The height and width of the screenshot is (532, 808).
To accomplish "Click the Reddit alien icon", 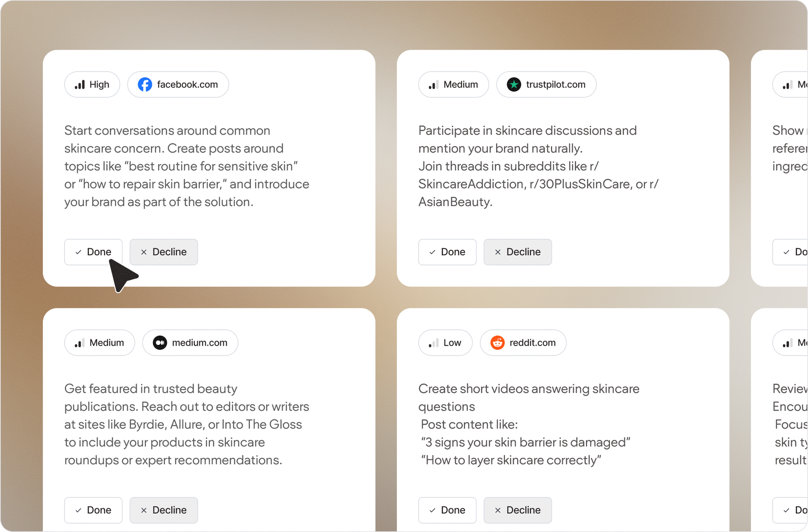I will [x=497, y=343].
